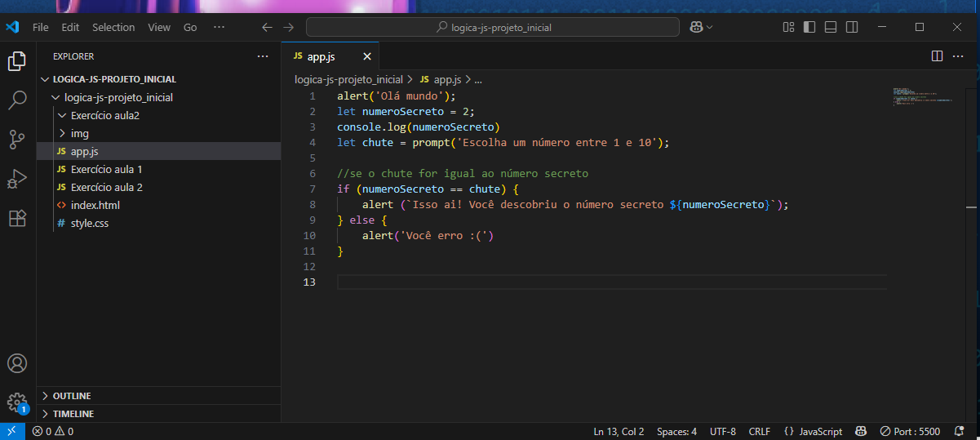Click breadcrumb logica-js-projeto_inicial
Screen dimensions: 980x440
pyautogui.click(x=348, y=79)
